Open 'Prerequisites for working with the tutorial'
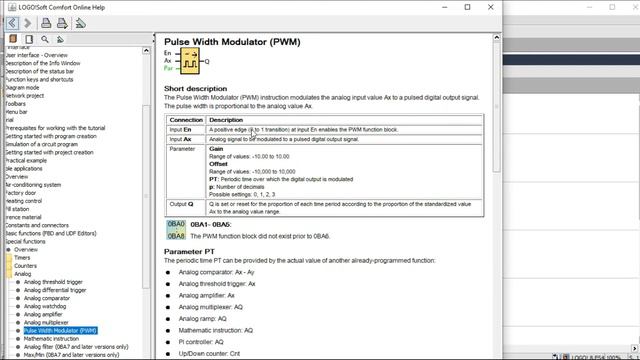 point(55,128)
